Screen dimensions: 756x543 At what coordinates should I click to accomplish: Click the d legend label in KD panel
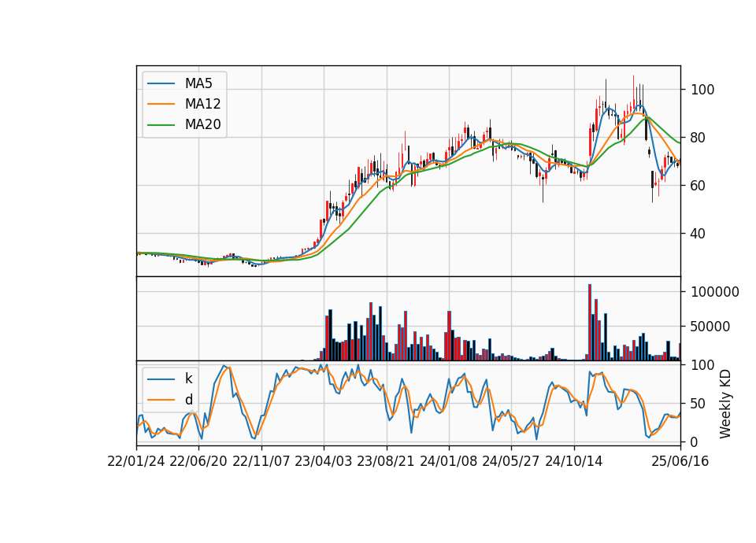(x=188, y=400)
